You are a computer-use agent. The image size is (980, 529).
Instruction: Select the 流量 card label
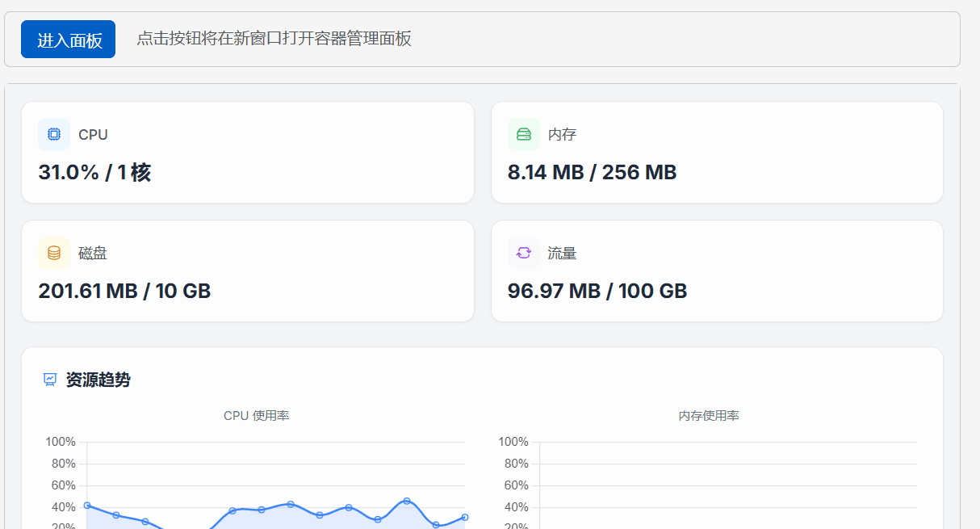click(562, 253)
